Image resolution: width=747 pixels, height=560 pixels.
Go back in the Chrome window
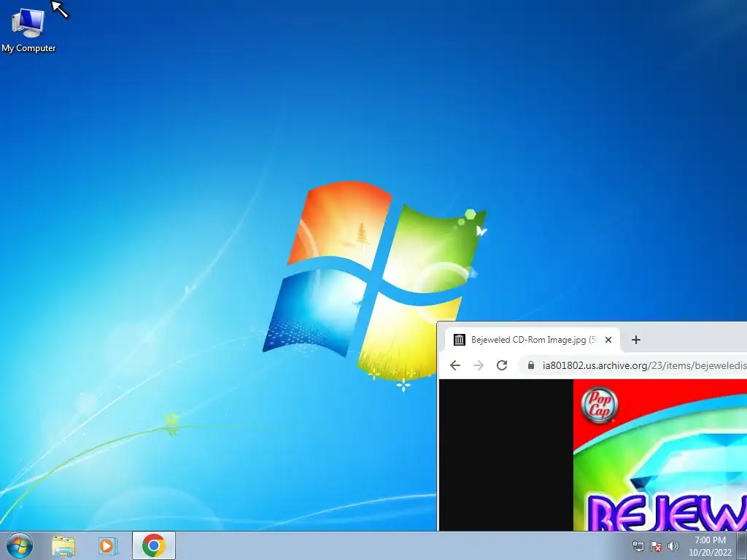[x=455, y=365]
